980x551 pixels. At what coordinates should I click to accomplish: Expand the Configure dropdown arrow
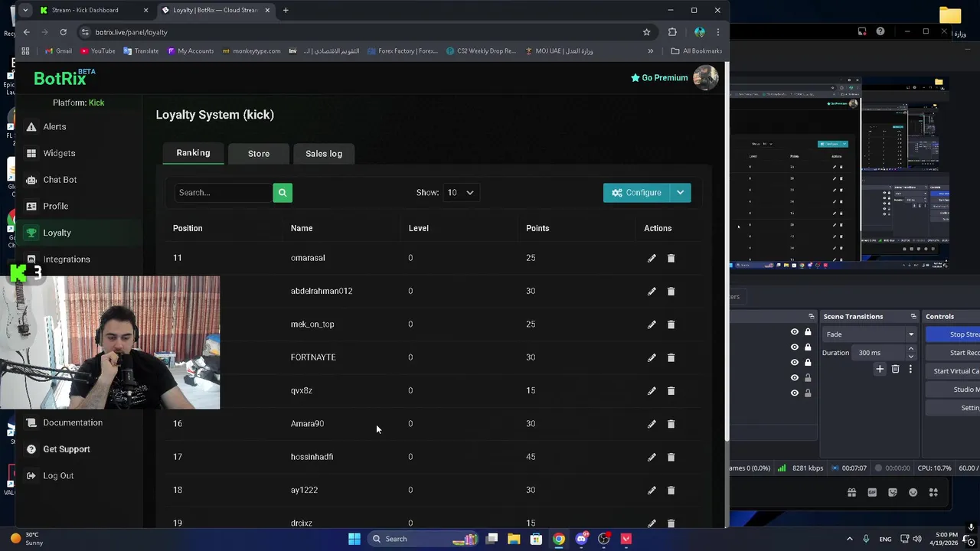tap(680, 193)
